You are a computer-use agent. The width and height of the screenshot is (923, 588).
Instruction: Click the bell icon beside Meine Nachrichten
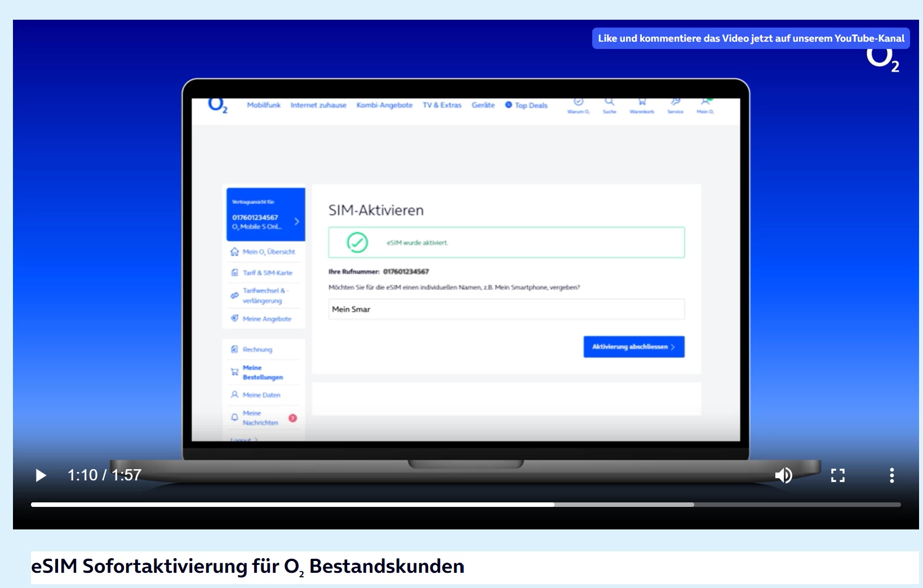(x=234, y=417)
